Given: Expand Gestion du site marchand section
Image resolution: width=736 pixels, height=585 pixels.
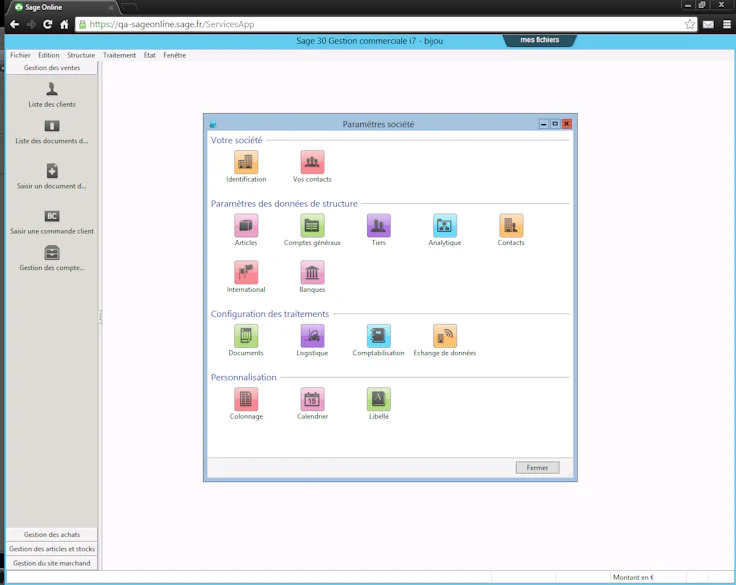Looking at the screenshot, I should 52,563.
